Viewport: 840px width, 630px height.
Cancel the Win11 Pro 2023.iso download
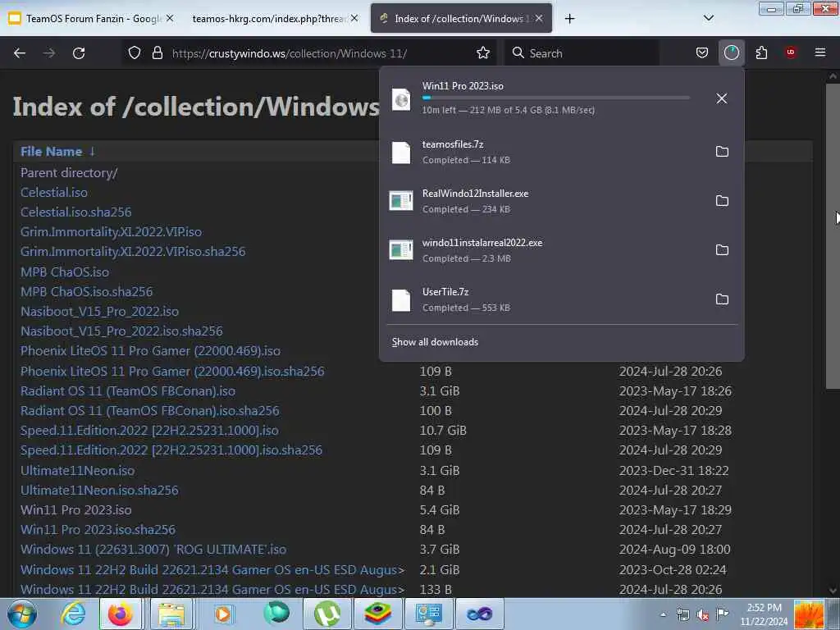coord(722,98)
